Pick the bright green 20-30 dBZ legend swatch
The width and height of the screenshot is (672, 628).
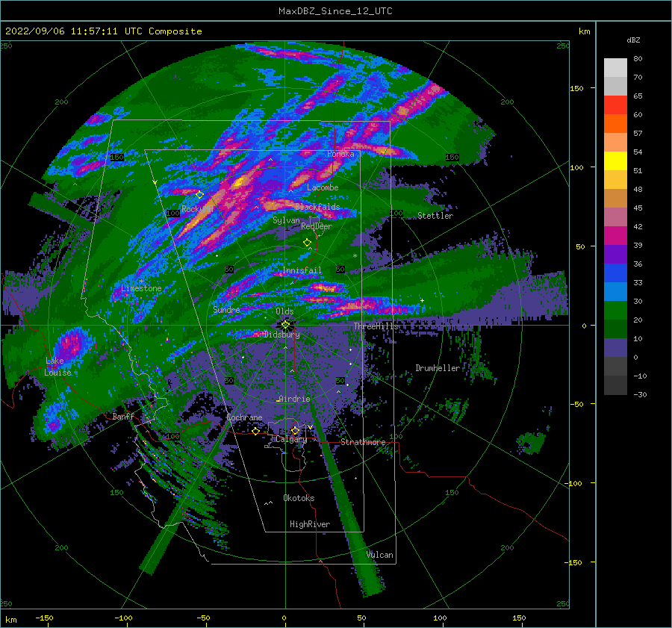point(615,311)
